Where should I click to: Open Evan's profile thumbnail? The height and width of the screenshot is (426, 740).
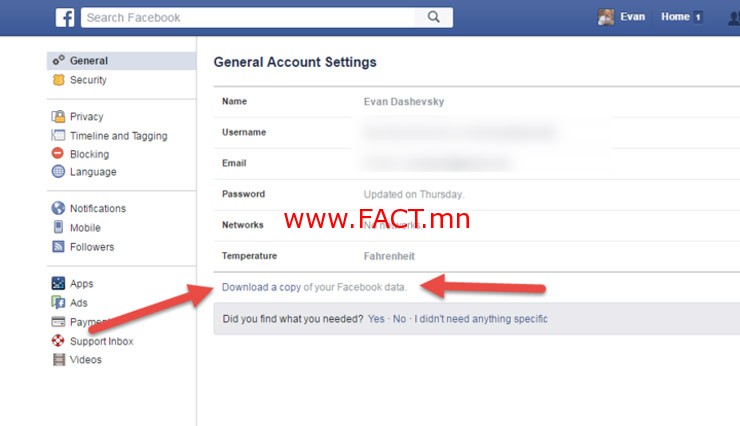point(605,17)
